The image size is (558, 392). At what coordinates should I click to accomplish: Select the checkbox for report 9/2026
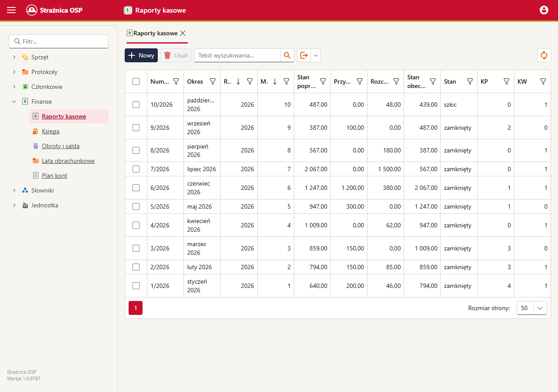tap(136, 128)
